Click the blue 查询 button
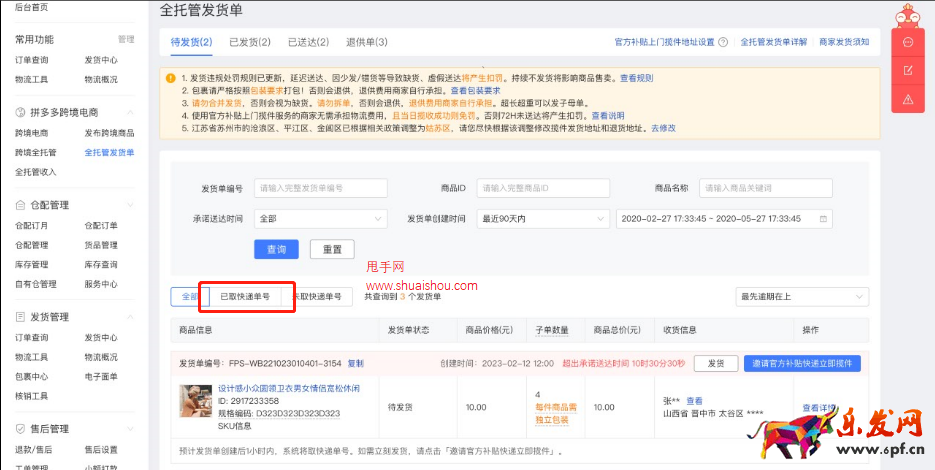Image resolution: width=935 pixels, height=470 pixels. tap(276, 249)
